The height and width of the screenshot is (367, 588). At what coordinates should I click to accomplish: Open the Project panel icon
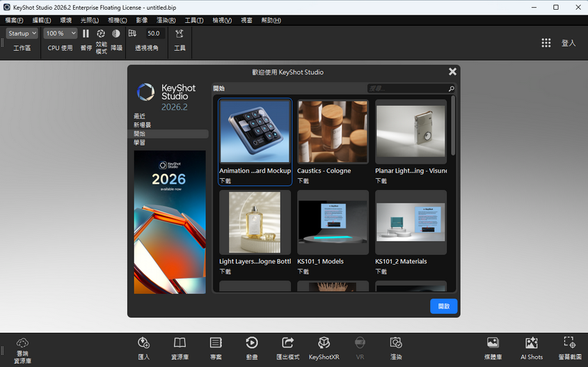[216, 343]
